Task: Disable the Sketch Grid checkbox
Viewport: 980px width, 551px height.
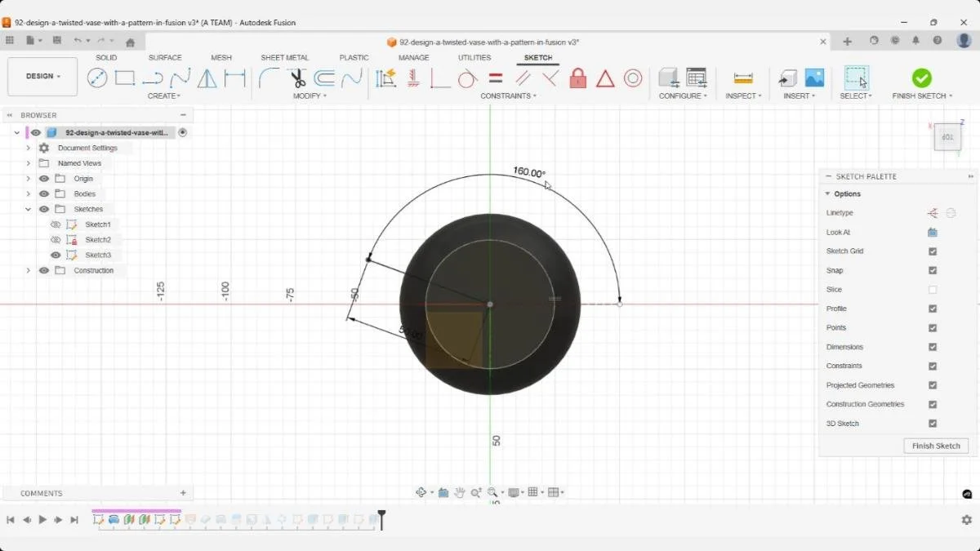Action: coord(933,251)
